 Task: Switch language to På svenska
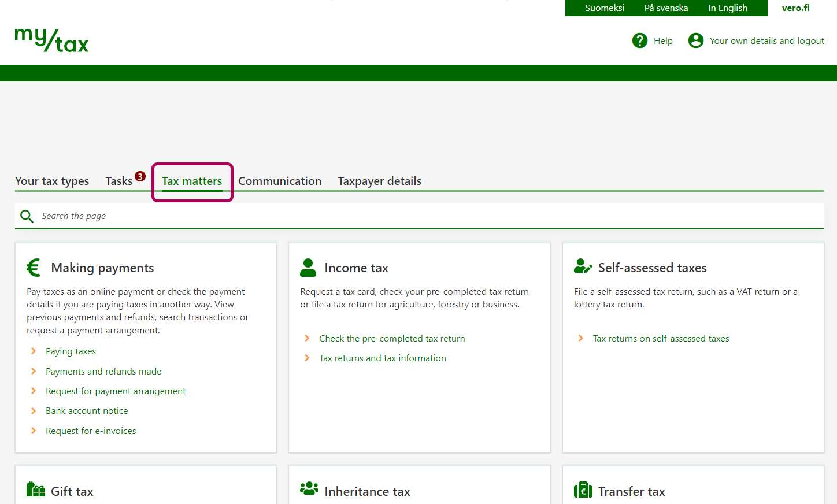pos(666,8)
